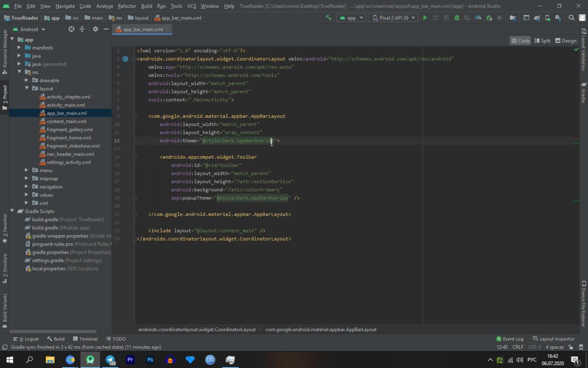Open the Event Log

pyautogui.click(x=509, y=339)
